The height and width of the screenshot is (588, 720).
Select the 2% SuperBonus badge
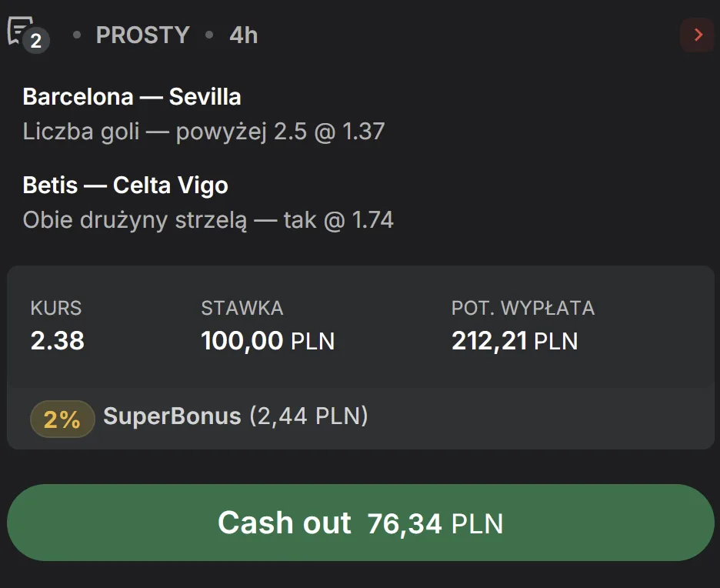click(x=62, y=419)
